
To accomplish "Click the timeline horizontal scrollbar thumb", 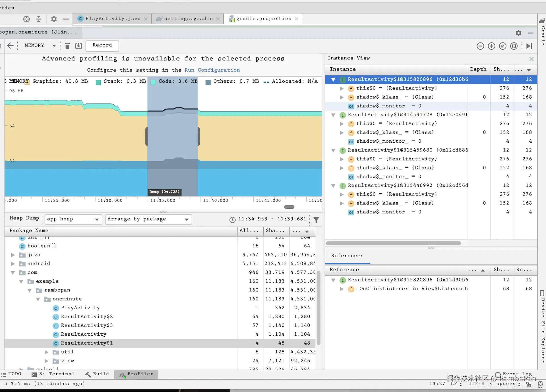I will [x=289, y=207].
